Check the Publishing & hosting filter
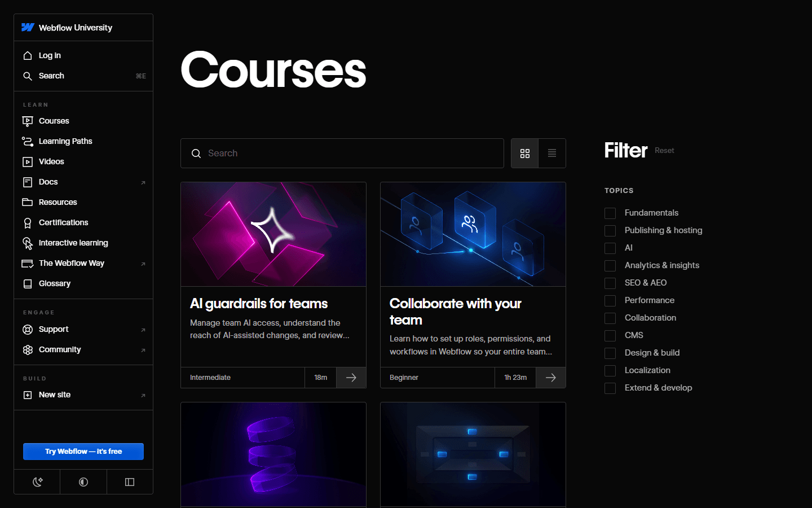Viewport: 812px width, 508px height. point(610,231)
